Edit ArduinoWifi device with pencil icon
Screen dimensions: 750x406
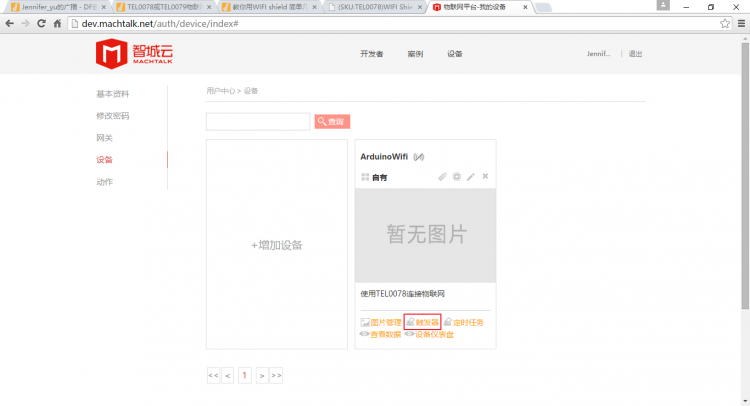pos(471,177)
